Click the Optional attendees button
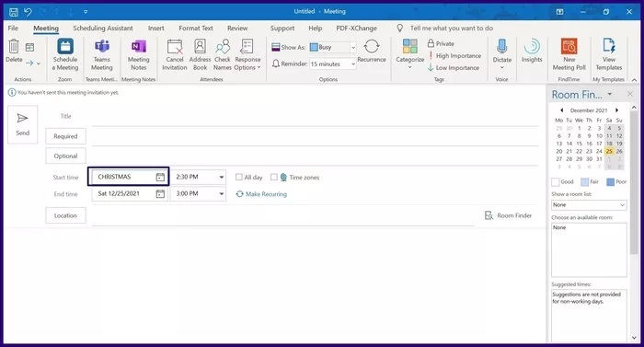 click(65, 156)
